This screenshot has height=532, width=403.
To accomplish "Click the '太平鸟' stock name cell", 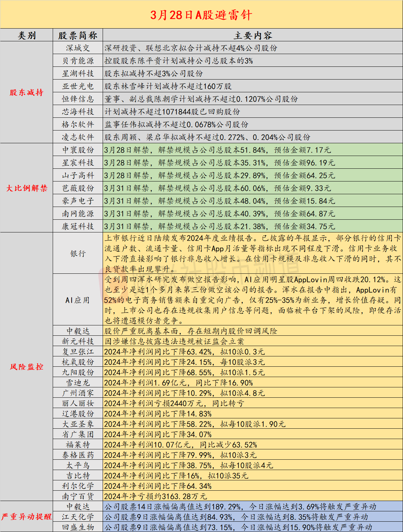I will [78, 466].
